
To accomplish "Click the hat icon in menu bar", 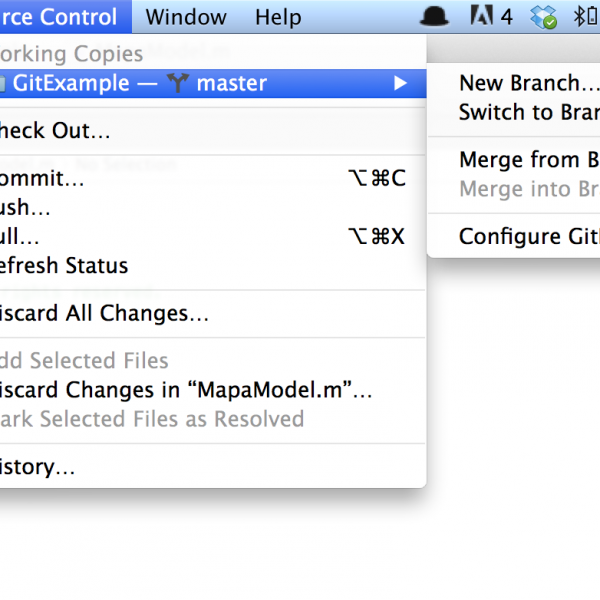I will (x=434, y=17).
